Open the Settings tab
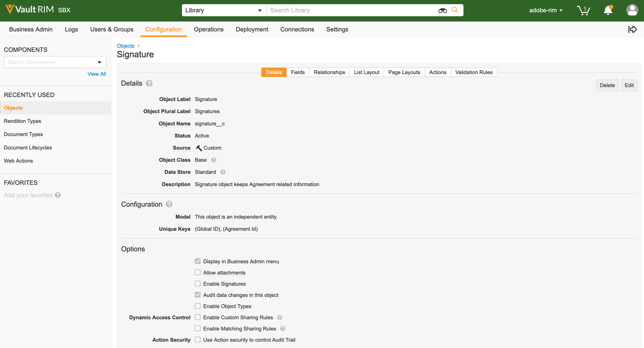The image size is (644, 348). 337,29
